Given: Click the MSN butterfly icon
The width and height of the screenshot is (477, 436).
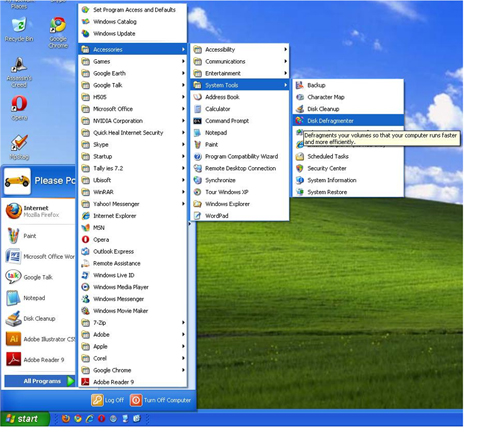Looking at the screenshot, I should (x=86, y=228).
